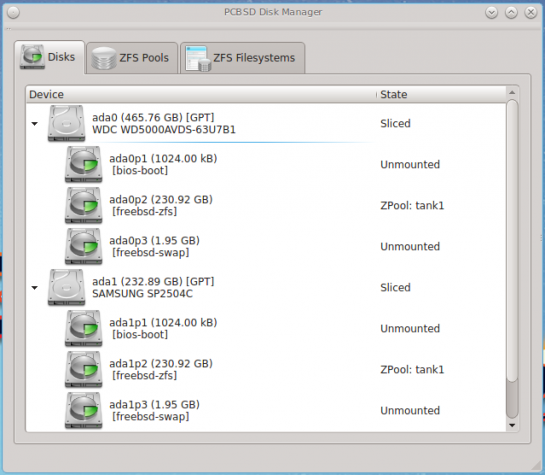545x475 pixels.
Task: Click the ada1p3 freebsd-swap partition icon
Action: (83, 410)
